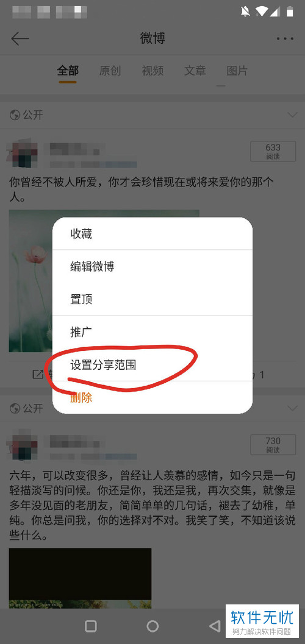Expand first post's dropdown chevron
Image resolution: width=305 pixels, height=644 pixels.
(292, 115)
